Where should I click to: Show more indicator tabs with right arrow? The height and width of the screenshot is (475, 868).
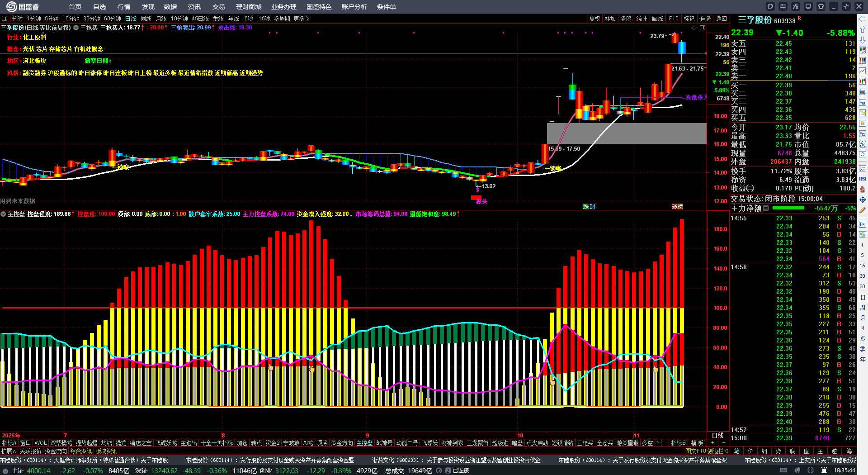pos(658,443)
